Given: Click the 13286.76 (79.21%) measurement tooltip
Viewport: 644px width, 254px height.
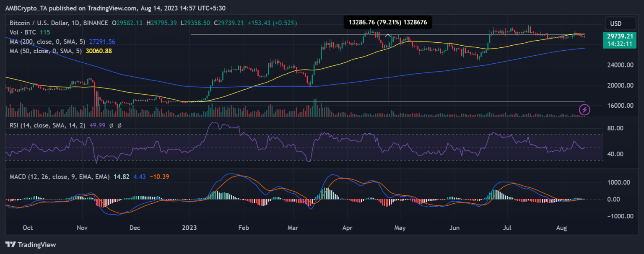Looking at the screenshot, I should click(389, 22).
